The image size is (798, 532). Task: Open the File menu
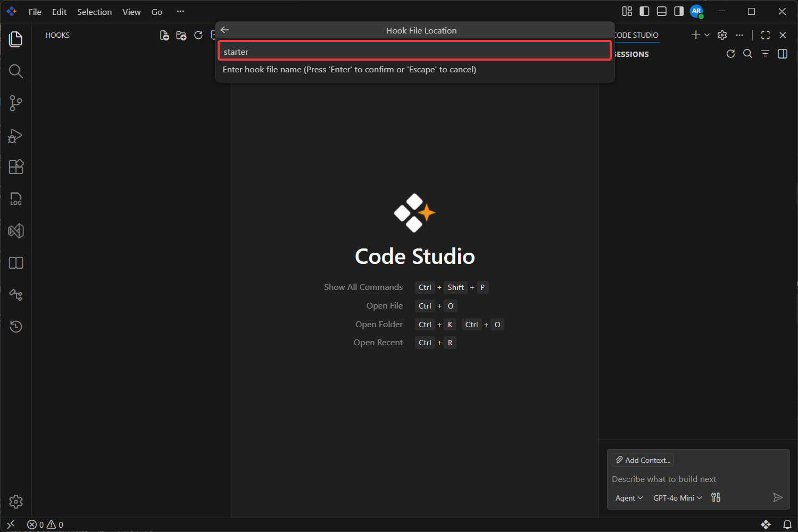(x=35, y=12)
